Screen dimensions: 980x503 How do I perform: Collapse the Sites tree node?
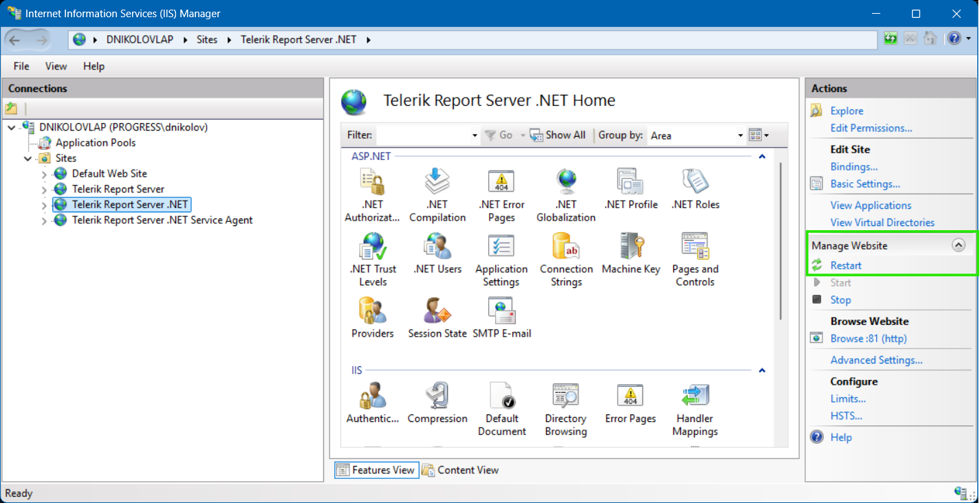[28, 159]
